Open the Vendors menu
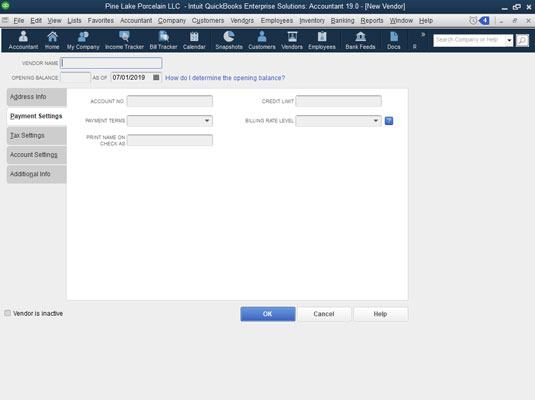 pyautogui.click(x=242, y=20)
